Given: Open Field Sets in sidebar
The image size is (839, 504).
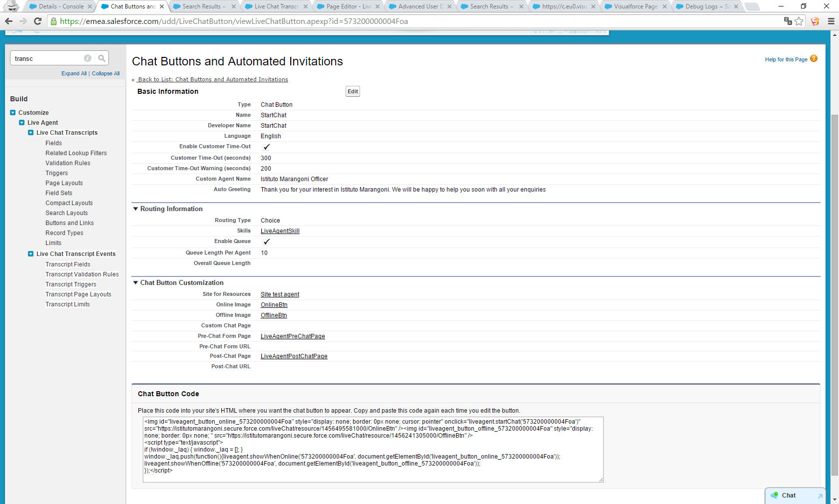Looking at the screenshot, I should (59, 193).
